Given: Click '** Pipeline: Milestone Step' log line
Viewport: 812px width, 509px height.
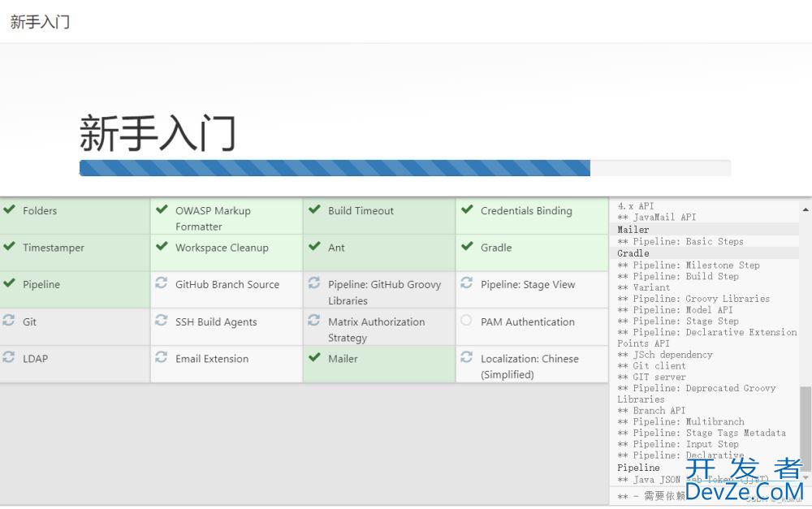Looking at the screenshot, I should pos(689,265).
